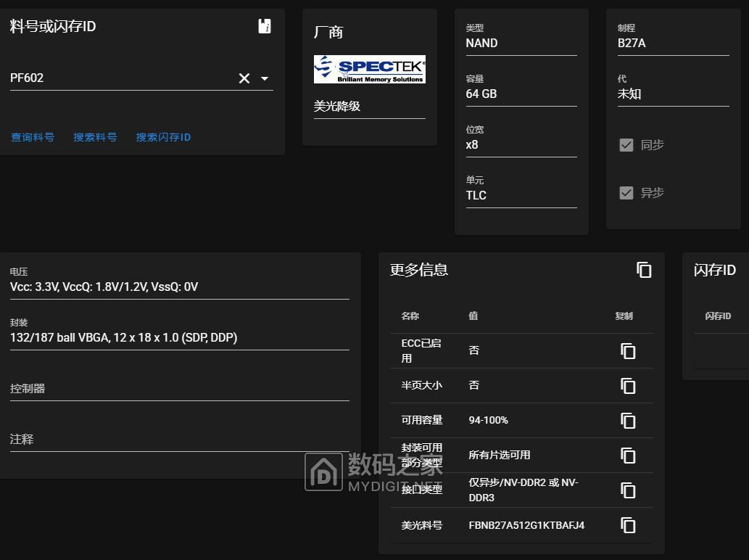
Task: Select the 94-100% value text
Action: 488,420
